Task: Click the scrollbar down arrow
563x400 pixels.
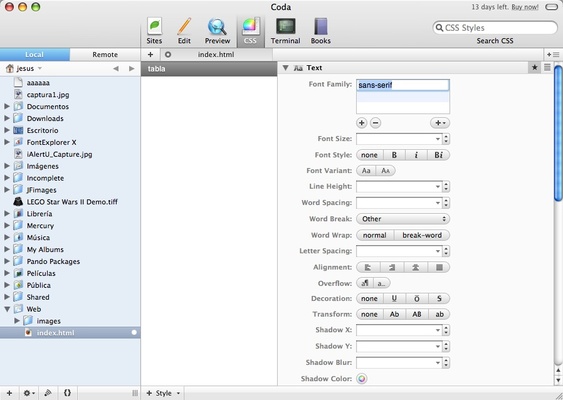Action: (558, 380)
